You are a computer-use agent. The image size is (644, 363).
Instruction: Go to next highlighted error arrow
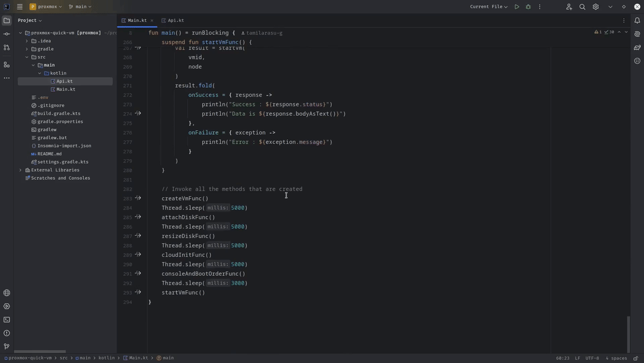[626, 32]
